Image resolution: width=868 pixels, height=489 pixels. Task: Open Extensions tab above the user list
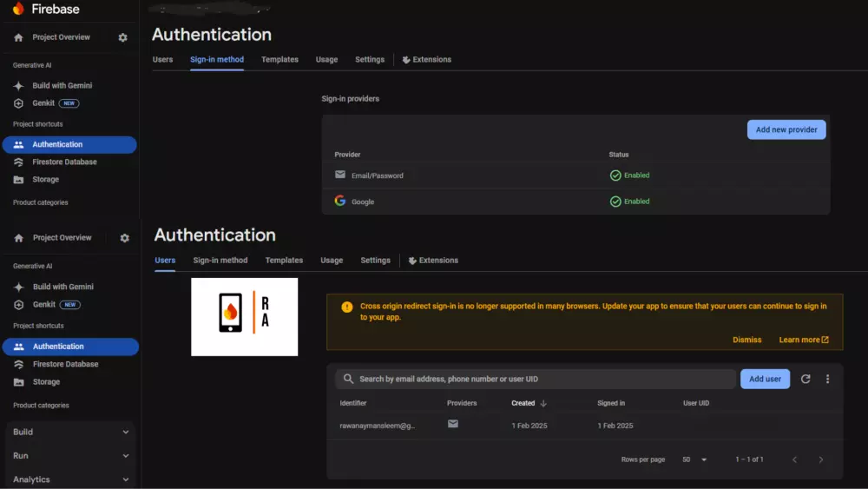click(433, 261)
